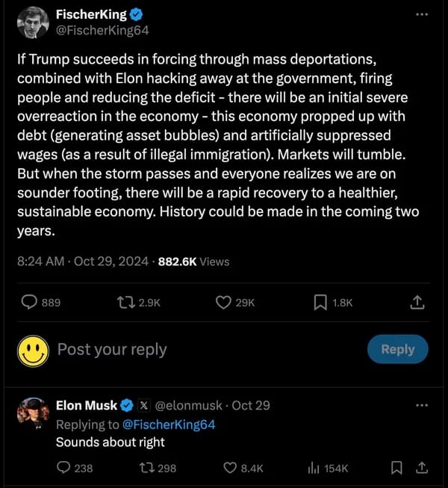Toggle bookmark on Elon Musk's reply
The height and width of the screenshot is (488, 448).
[396, 468]
